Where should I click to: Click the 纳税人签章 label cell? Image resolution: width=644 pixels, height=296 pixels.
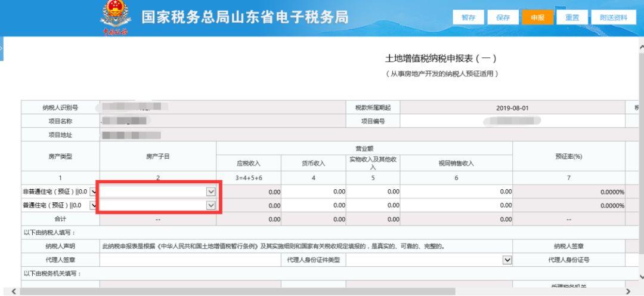[x=569, y=246]
